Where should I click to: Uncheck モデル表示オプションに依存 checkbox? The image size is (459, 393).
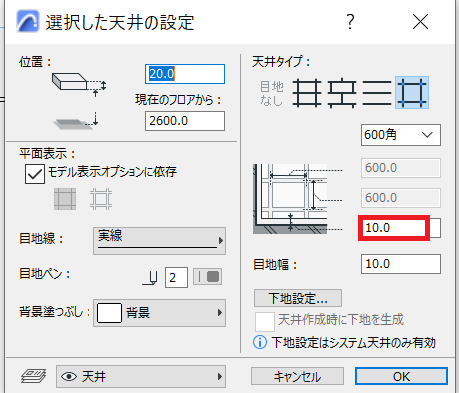(x=35, y=174)
